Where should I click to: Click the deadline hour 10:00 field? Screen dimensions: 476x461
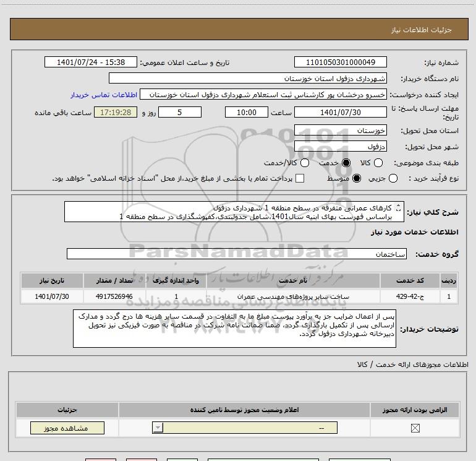pyautogui.click(x=247, y=112)
